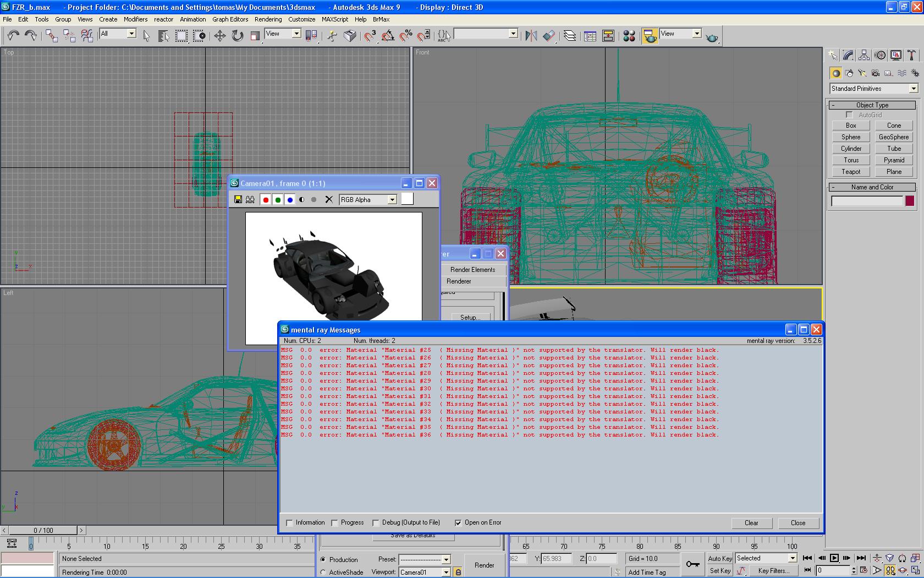Screen dimensions: 924x578
Task: Enable the Information checkbox
Action: tap(290, 523)
